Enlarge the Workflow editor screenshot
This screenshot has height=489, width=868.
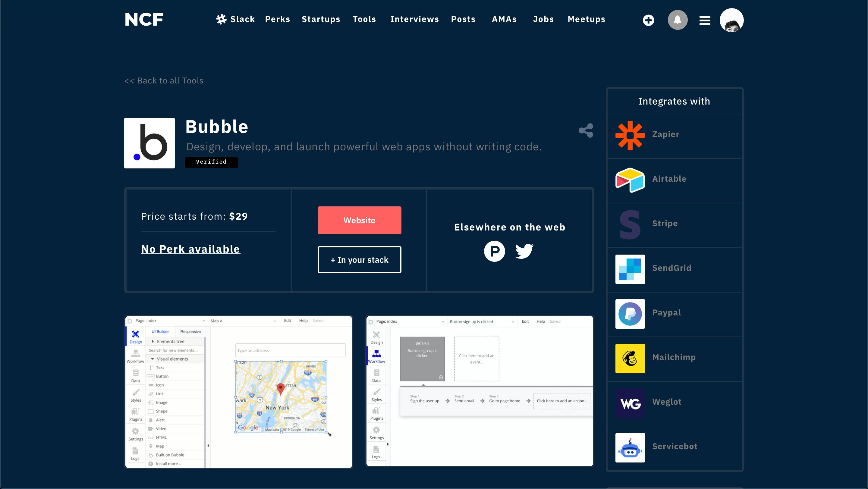tap(480, 391)
